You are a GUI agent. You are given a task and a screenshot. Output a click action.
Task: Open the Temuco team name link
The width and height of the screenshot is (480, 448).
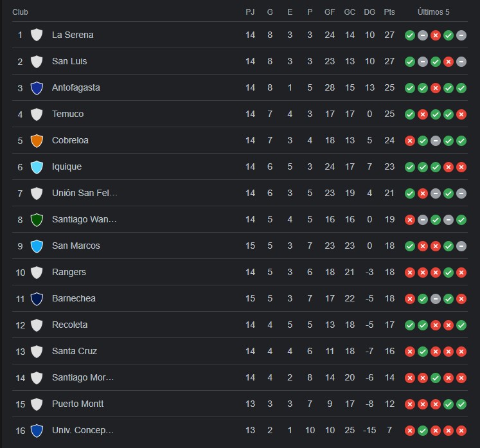[67, 114]
